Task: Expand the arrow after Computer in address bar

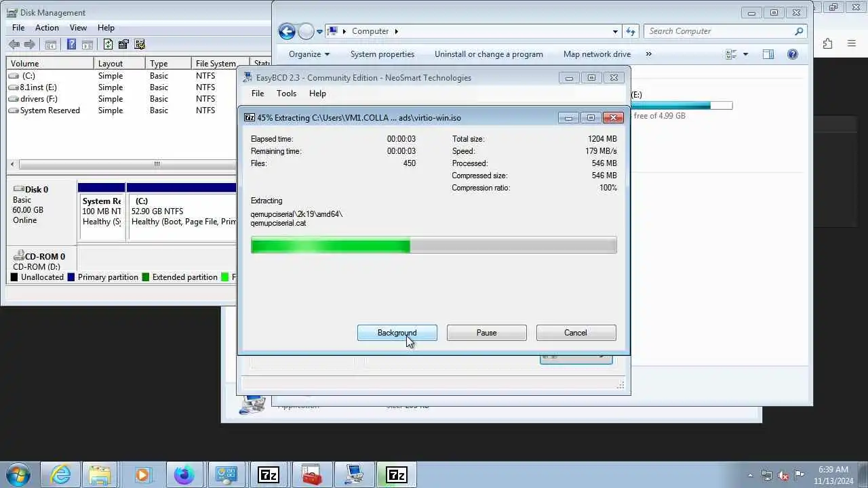Action: coord(396,31)
